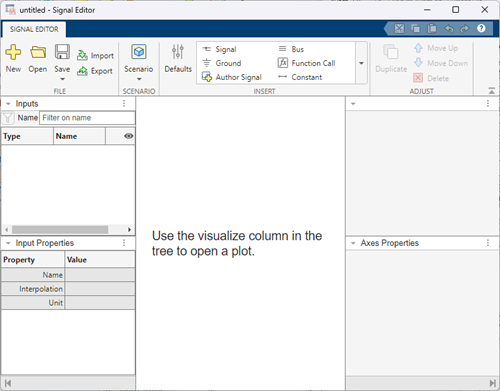Expand the Insert gallery dropdown arrow
Image resolution: width=500 pixels, height=391 pixels.
click(361, 63)
